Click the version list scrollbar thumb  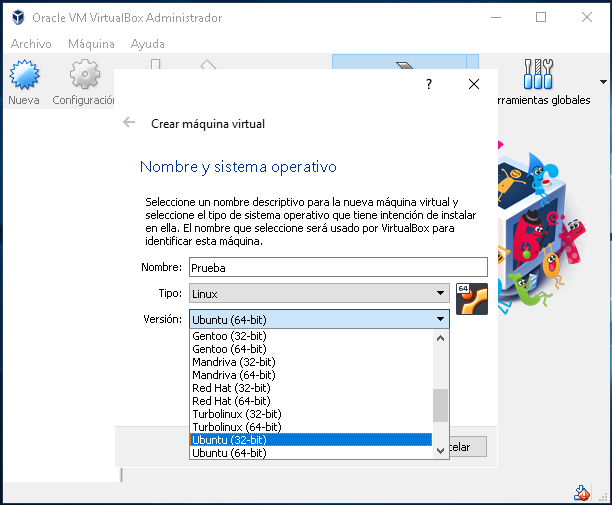[x=441, y=405]
